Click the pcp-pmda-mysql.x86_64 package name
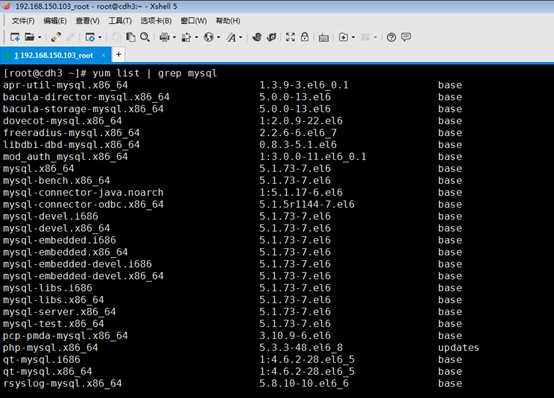Viewport: 554px width, 398px height. coord(65,336)
